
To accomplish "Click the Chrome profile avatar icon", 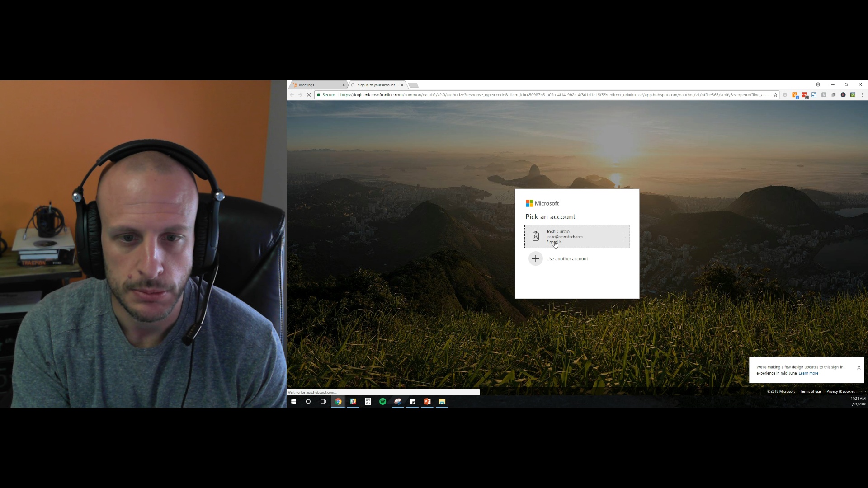I will click(x=818, y=84).
